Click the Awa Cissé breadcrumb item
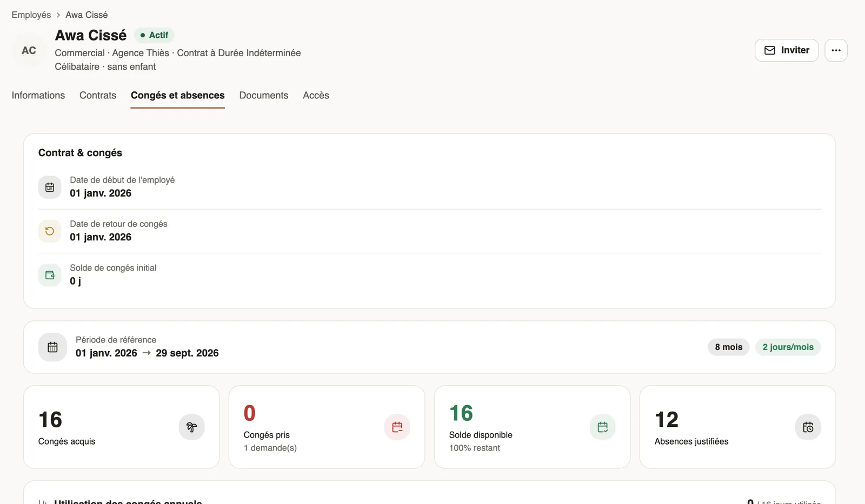This screenshot has width=865, height=504. 86,15
